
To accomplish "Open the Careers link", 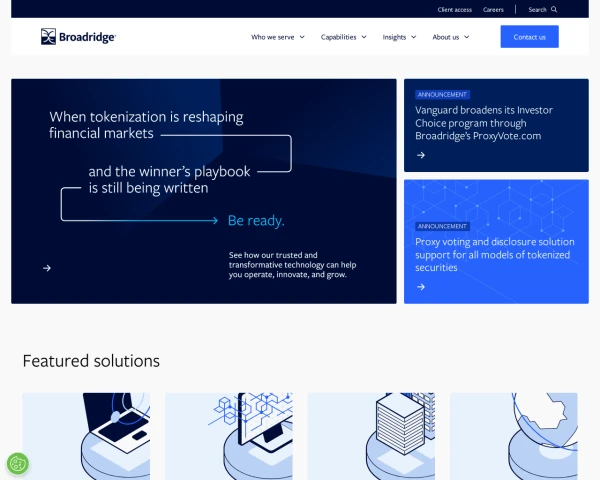I will pyautogui.click(x=493, y=10).
